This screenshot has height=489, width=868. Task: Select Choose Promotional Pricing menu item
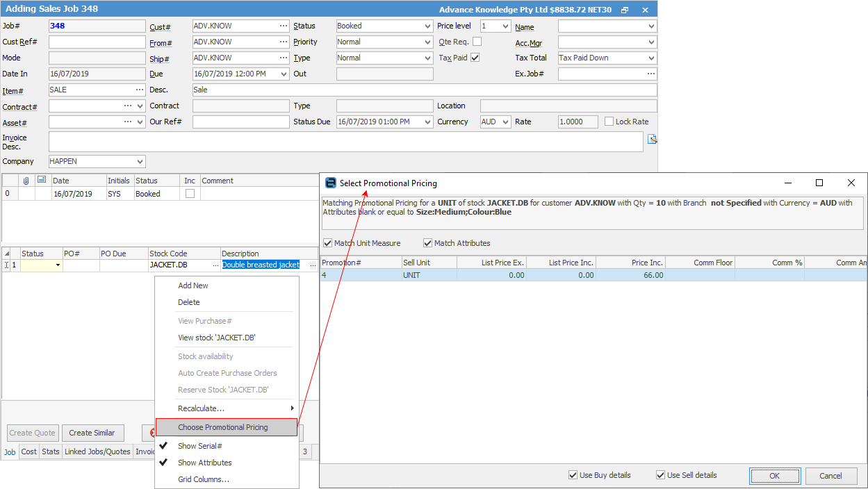pos(222,427)
